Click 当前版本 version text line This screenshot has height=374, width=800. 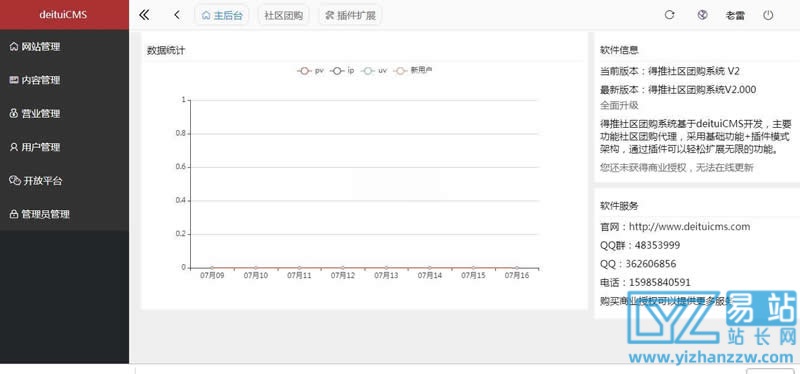pos(670,71)
